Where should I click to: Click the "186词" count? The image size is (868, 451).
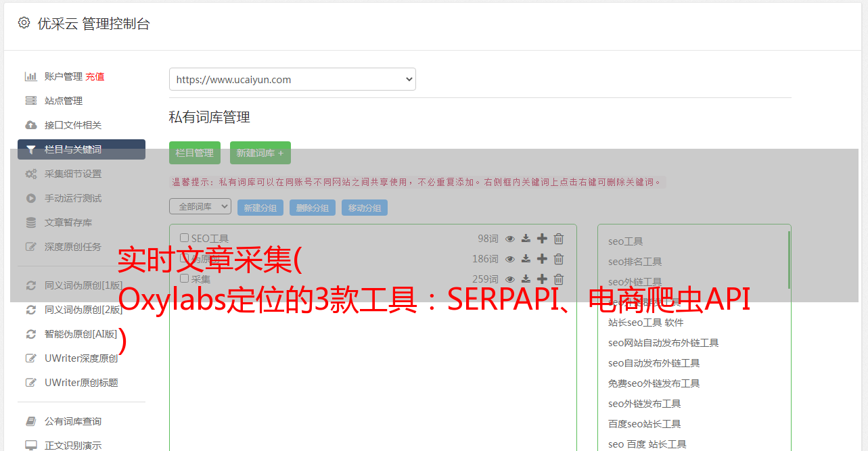pos(485,258)
